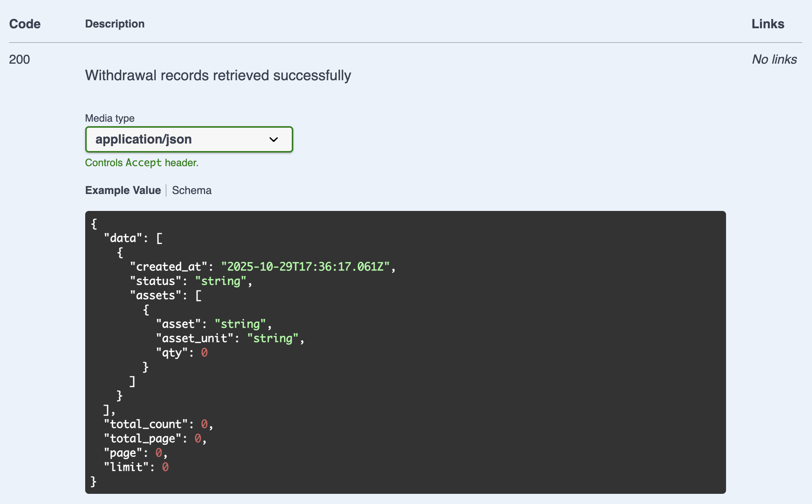Click the Controls Accept header note
The image size is (812, 504).
[x=142, y=163]
